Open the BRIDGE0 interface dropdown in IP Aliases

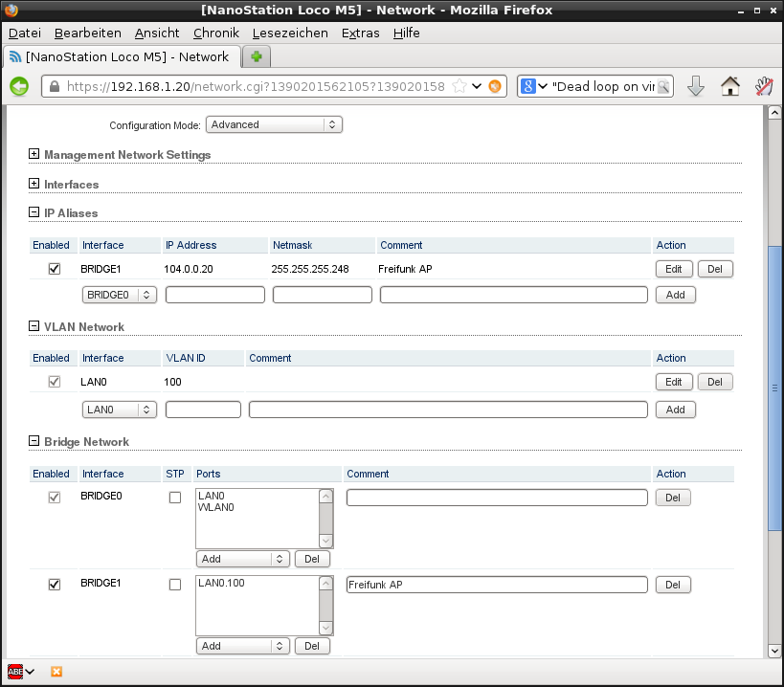[x=120, y=295]
